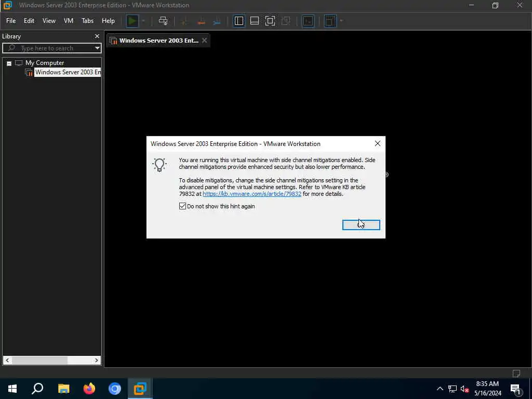Click the Revert to Snapshot toolbar icon

[x=201, y=21]
